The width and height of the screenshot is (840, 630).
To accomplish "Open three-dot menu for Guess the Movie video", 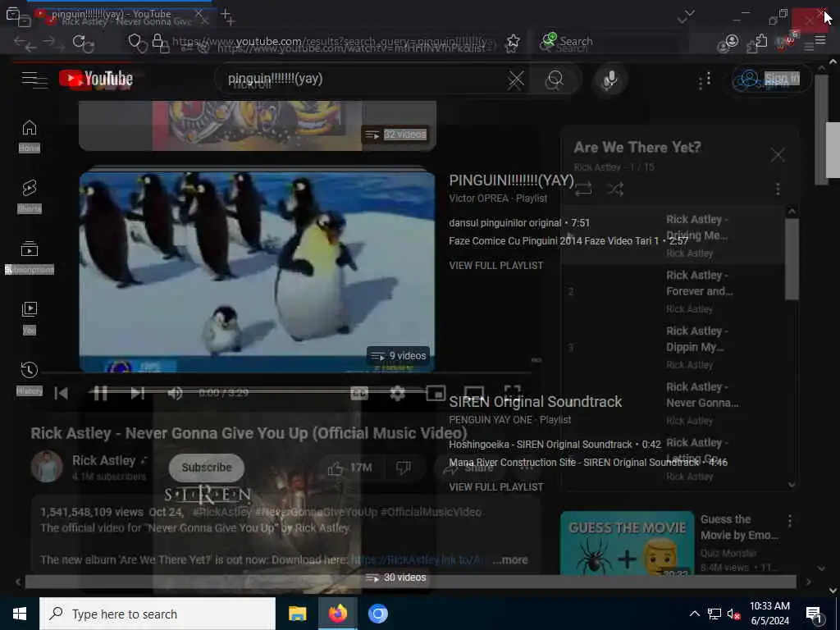I will coord(790,520).
